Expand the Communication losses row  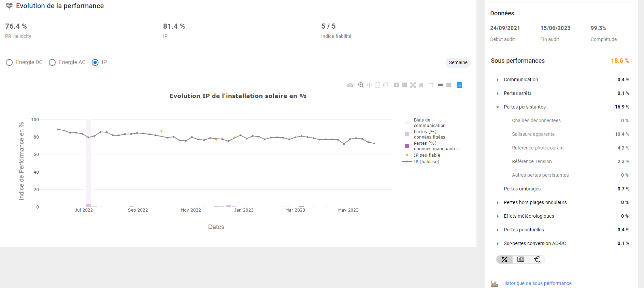coord(498,80)
